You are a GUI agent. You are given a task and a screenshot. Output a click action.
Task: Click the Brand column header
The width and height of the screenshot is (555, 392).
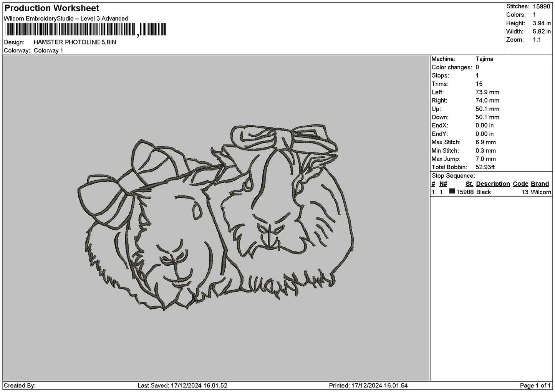click(540, 184)
